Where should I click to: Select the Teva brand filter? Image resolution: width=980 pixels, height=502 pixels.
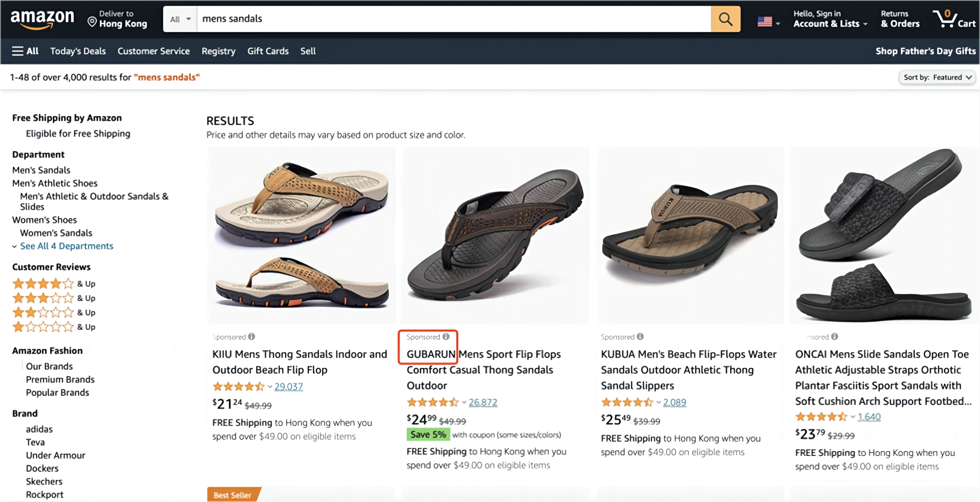35,442
